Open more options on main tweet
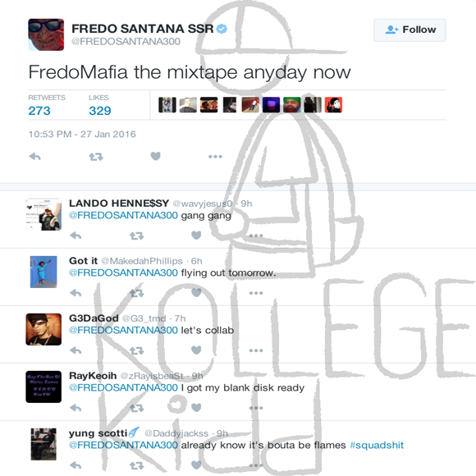This screenshot has width=476, height=476. click(x=215, y=157)
